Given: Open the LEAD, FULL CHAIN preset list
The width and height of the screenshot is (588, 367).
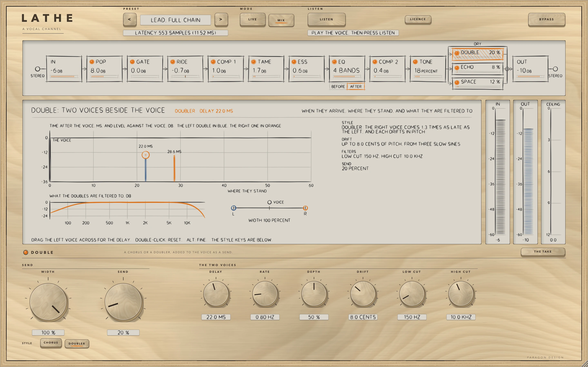Looking at the screenshot, I should 175,20.
